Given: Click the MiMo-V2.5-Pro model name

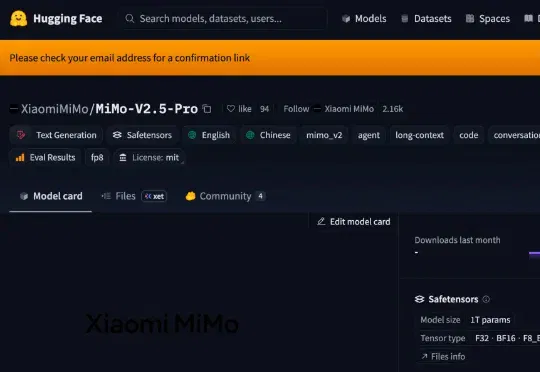Looking at the screenshot, I should 147,109.
